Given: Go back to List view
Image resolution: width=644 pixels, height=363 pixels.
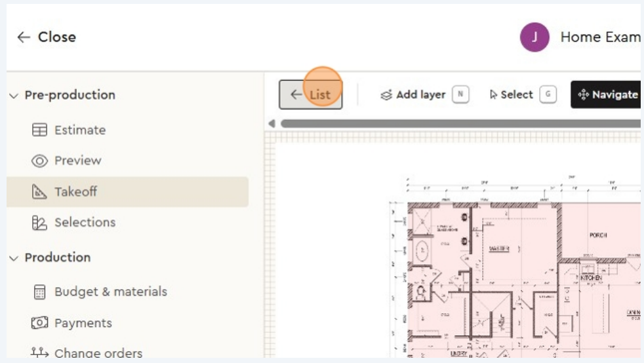Looking at the screenshot, I should pyautogui.click(x=311, y=95).
